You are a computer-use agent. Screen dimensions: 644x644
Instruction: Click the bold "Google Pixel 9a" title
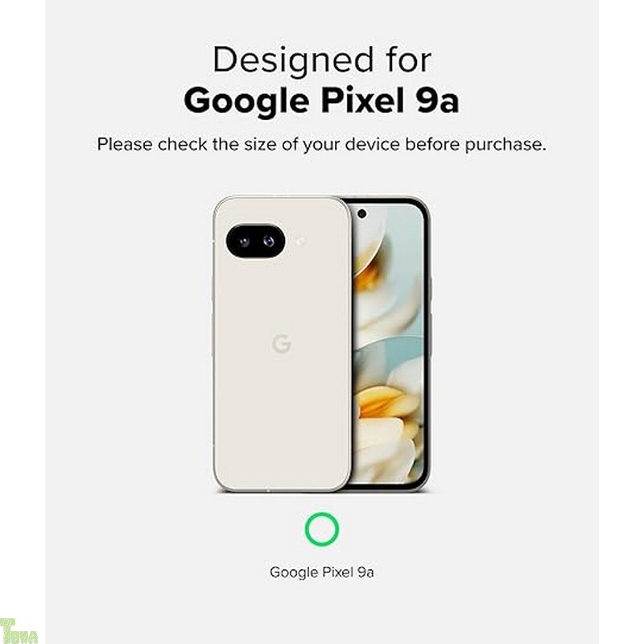pyautogui.click(x=321, y=101)
